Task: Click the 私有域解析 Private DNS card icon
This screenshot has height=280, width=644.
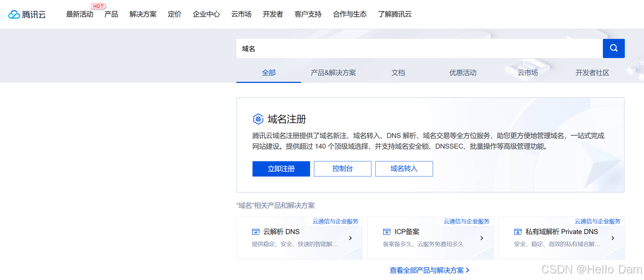Action: tap(518, 232)
